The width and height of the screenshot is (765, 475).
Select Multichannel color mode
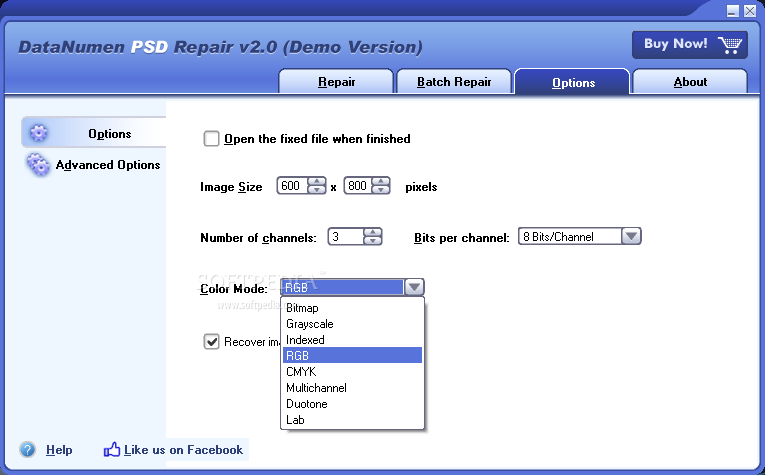click(352, 388)
